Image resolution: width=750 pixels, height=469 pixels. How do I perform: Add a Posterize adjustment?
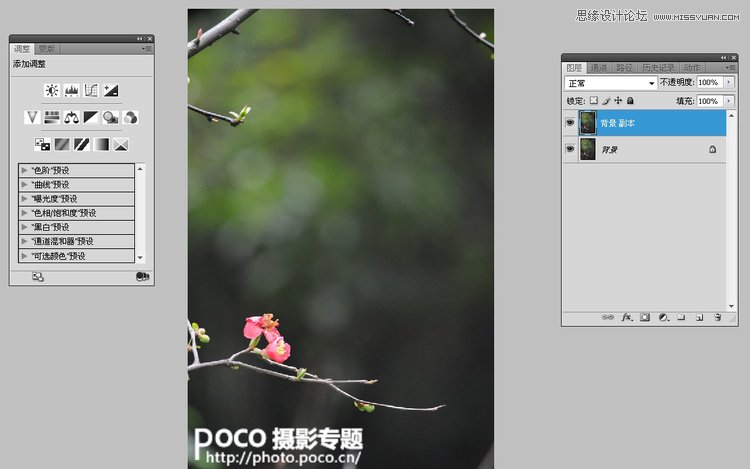62,144
